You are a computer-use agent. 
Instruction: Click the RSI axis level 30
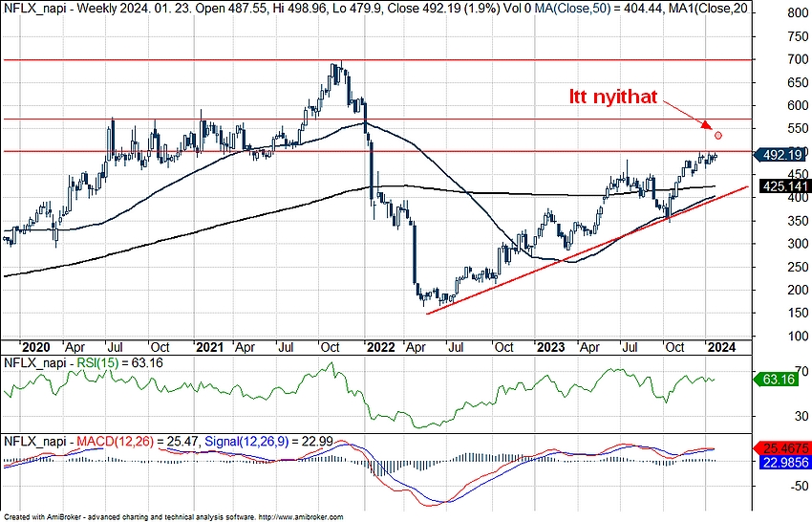pyautogui.click(x=801, y=416)
